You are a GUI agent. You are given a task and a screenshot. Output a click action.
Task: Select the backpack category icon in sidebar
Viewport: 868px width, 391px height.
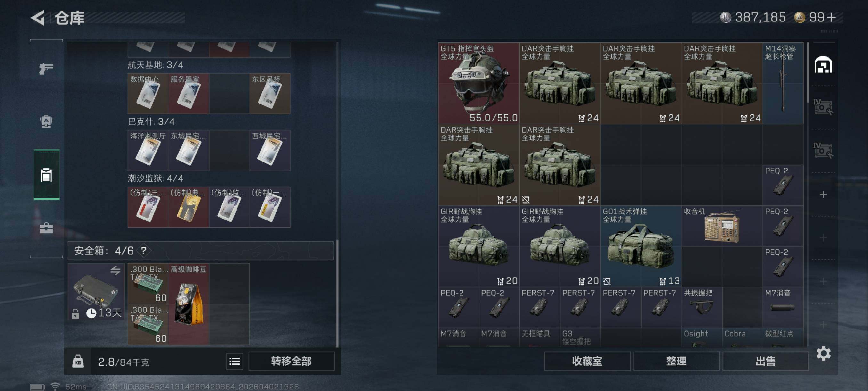pyautogui.click(x=46, y=121)
